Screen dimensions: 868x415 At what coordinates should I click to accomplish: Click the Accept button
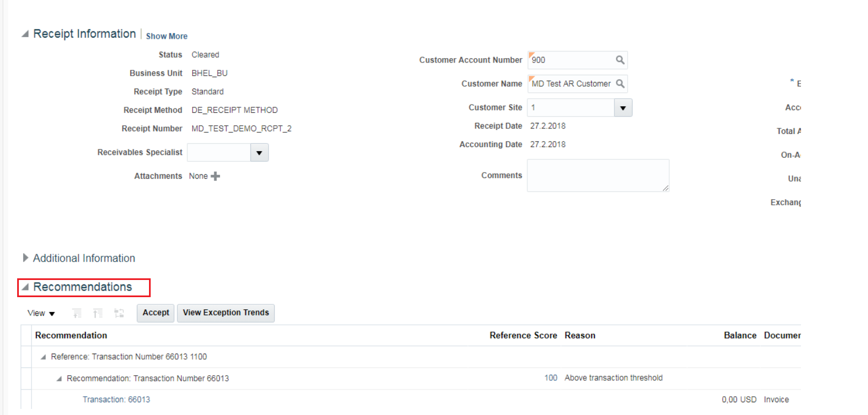tap(155, 313)
